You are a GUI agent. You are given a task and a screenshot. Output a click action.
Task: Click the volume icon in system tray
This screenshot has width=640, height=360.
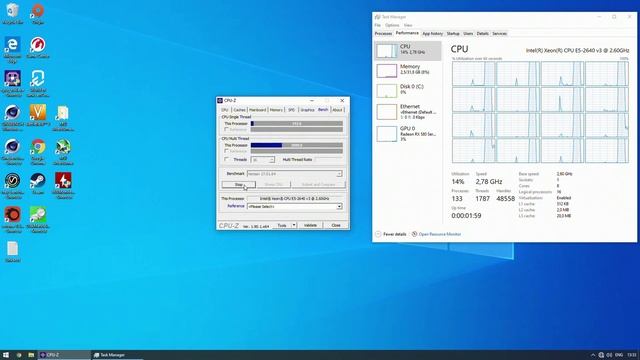[x=609, y=355]
